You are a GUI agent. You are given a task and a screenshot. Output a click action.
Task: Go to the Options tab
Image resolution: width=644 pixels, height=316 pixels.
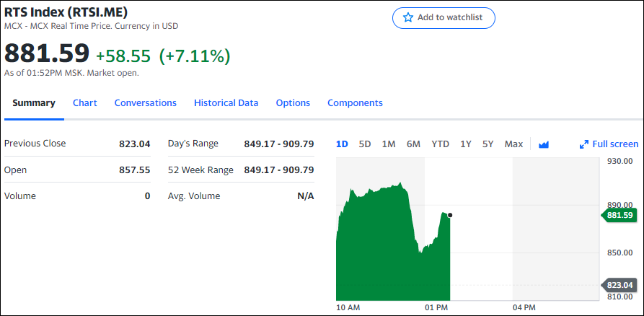point(293,103)
